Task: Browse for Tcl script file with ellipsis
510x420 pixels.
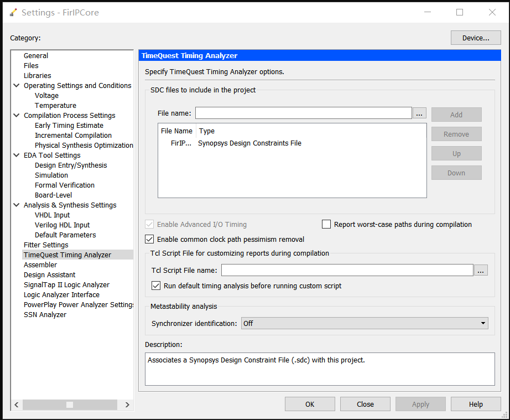Action: [x=481, y=270]
